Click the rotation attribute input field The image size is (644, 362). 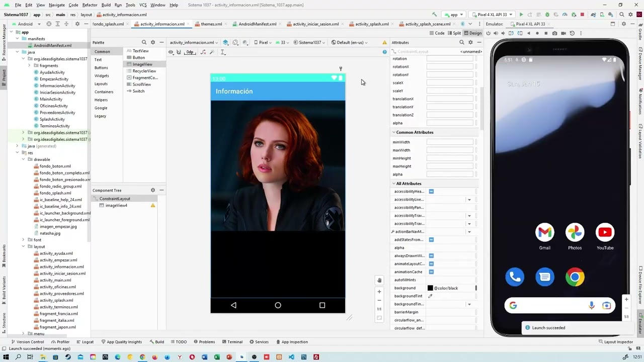coord(450,59)
